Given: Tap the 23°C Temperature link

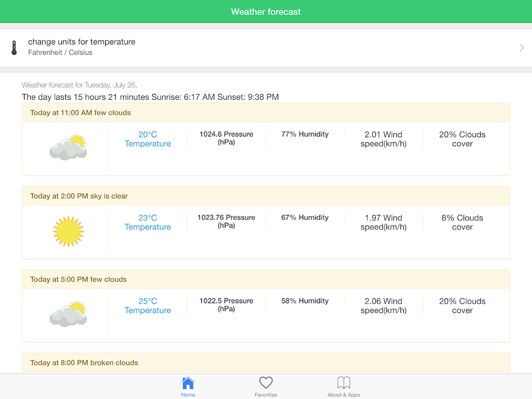Looking at the screenshot, I should [x=148, y=222].
